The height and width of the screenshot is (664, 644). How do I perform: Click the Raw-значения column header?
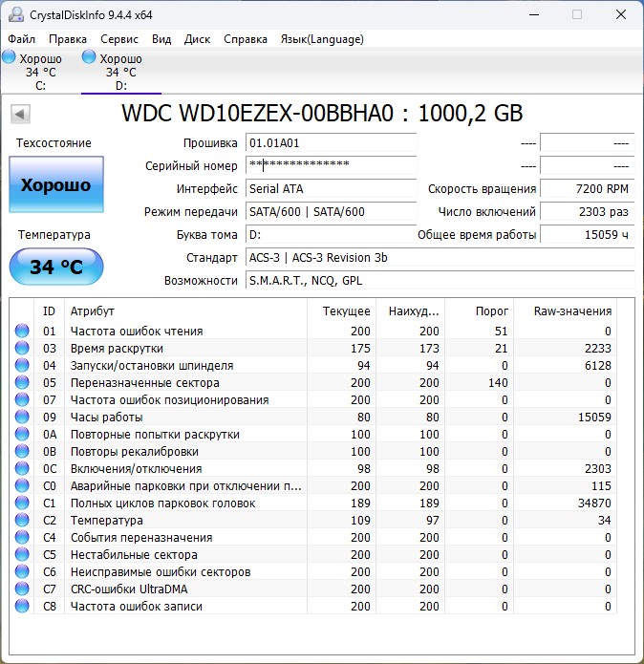(x=566, y=311)
